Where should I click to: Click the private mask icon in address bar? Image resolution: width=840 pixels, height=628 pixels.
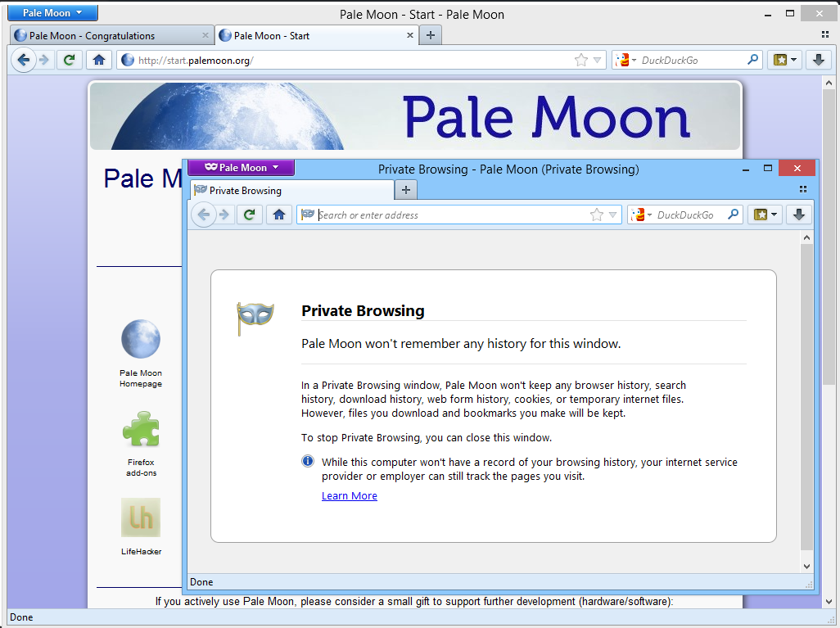click(308, 215)
